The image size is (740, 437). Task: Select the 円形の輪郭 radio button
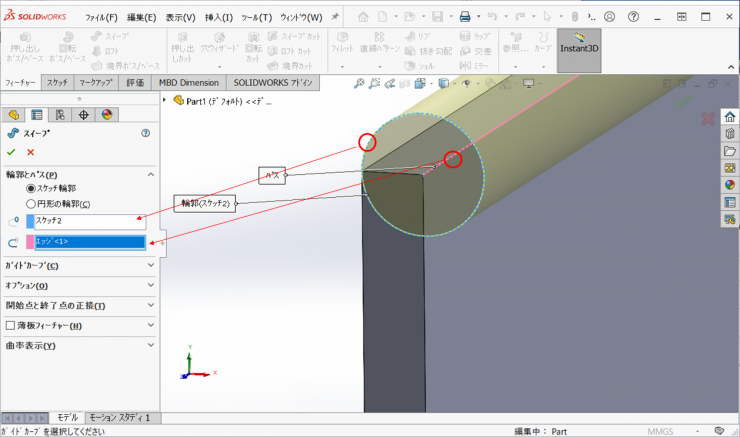tap(31, 204)
